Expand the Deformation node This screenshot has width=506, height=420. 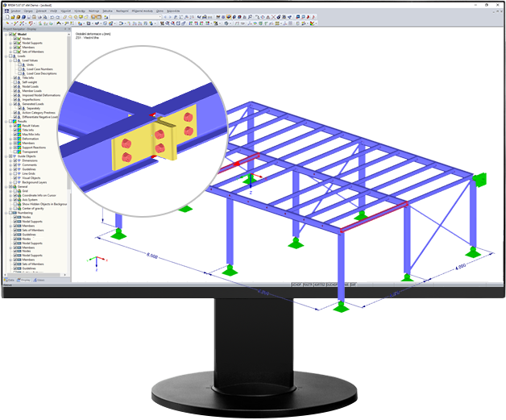(10, 139)
